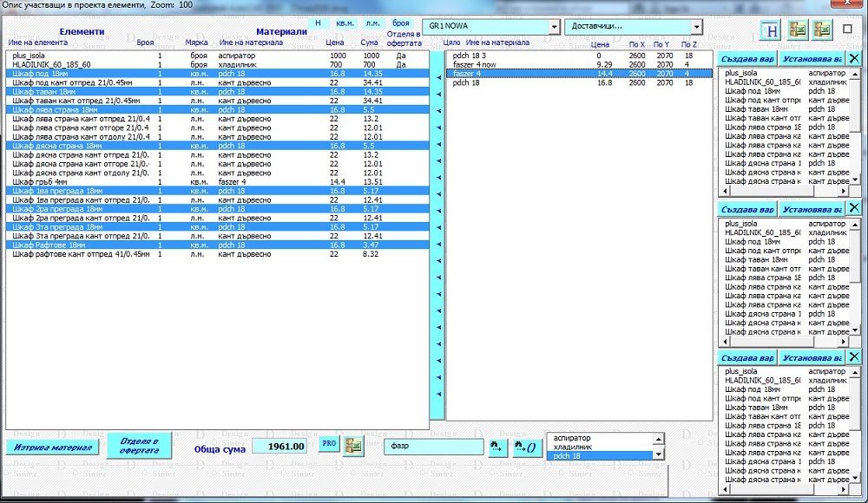Close the top variant panel with its X
This screenshot has height=503, width=868.
click(854, 59)
